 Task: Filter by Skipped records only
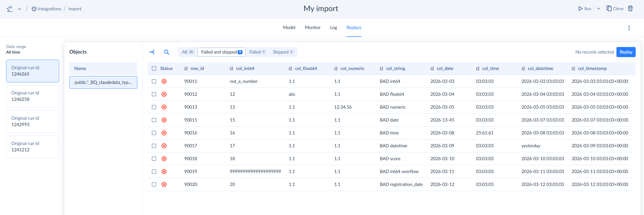click(x=283, y=52)
